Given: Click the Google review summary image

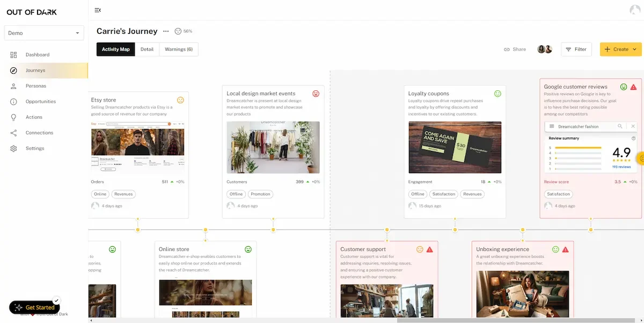Looking at the screenshot, I should (591, 147).
